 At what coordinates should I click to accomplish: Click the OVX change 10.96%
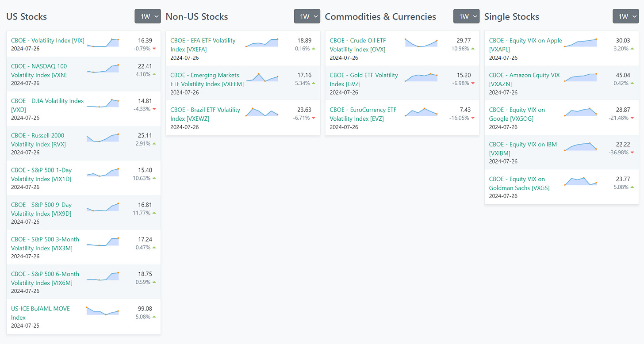(460, 49)
